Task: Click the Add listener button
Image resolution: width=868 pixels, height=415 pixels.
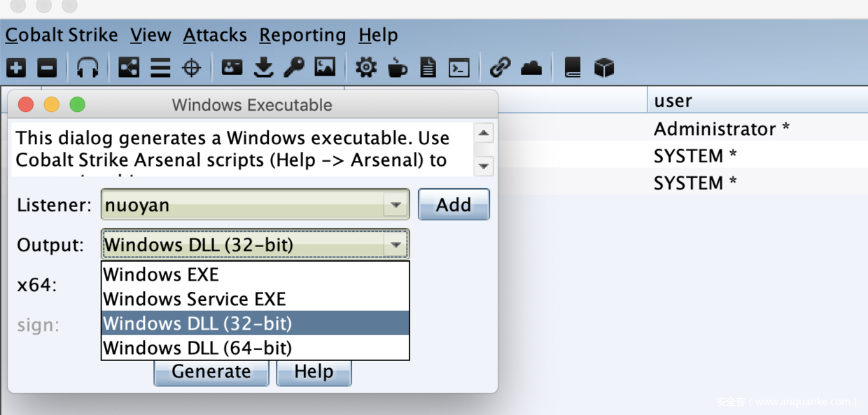Action: pyautogui.click(x=453, y=205)
